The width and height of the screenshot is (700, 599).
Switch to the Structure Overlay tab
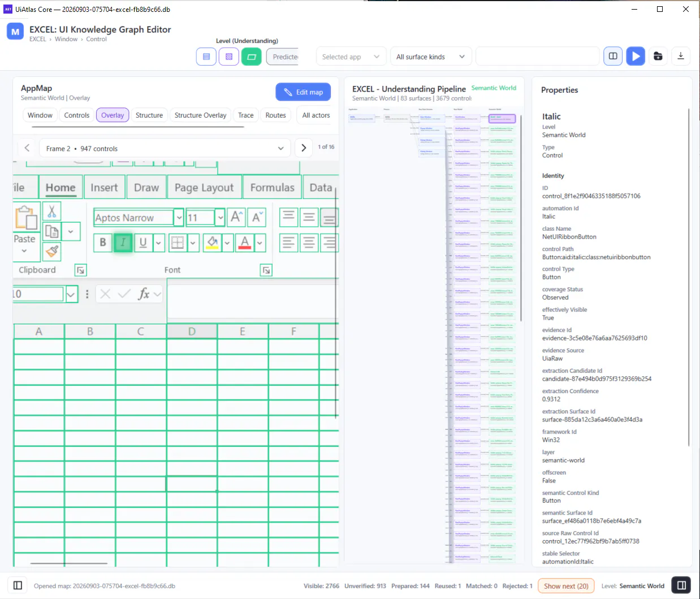(x=200, y=115)
